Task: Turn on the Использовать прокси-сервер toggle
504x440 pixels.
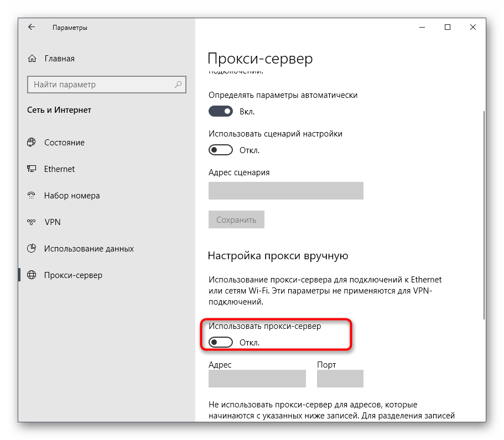Action: (x=221, y=343)
